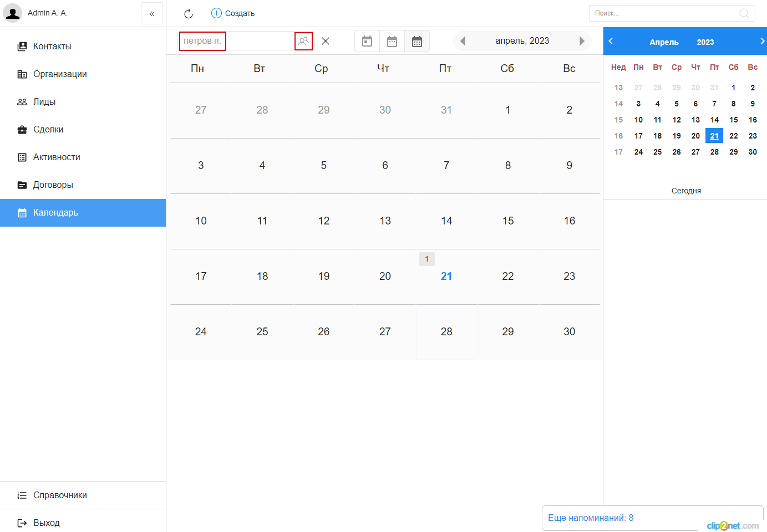The width and height of the screenshot is (767, 532).
Task: Click the refresh icon in top toolbar
Action: point(189,13)
